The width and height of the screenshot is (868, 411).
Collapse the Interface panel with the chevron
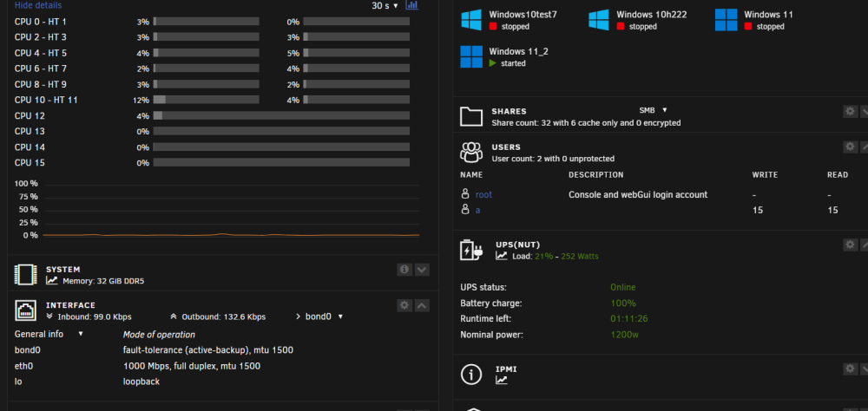(x=422, y=305)
